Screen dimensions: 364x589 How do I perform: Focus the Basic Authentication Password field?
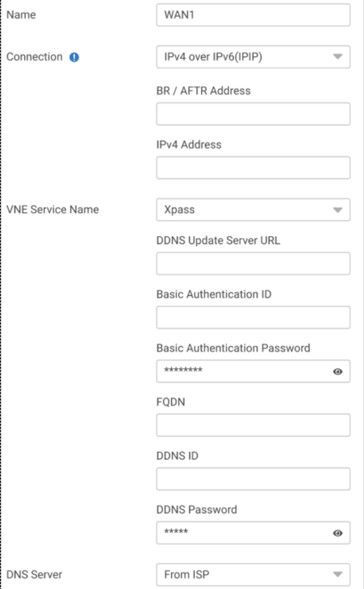pos(244,371)
